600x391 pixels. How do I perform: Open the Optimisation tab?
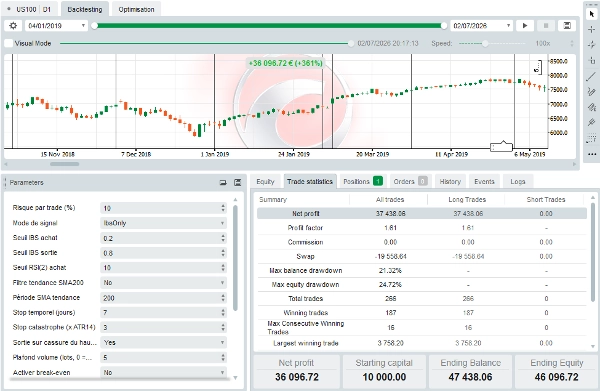[136, 9]
